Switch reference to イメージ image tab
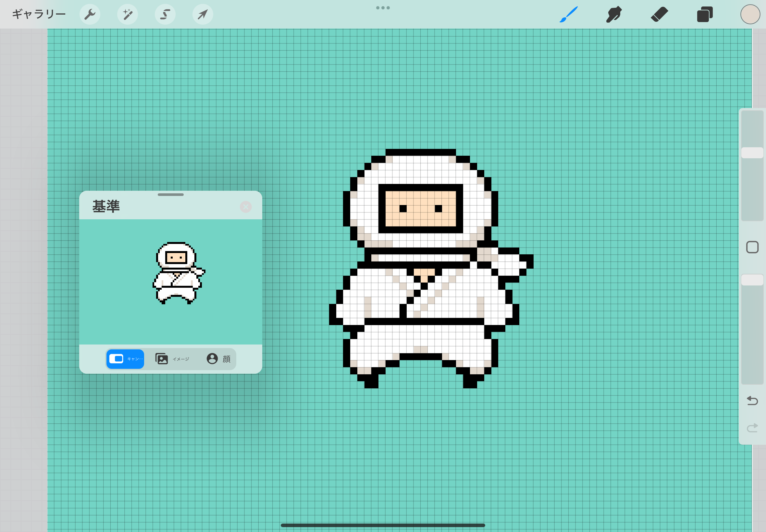 point(172,359)
